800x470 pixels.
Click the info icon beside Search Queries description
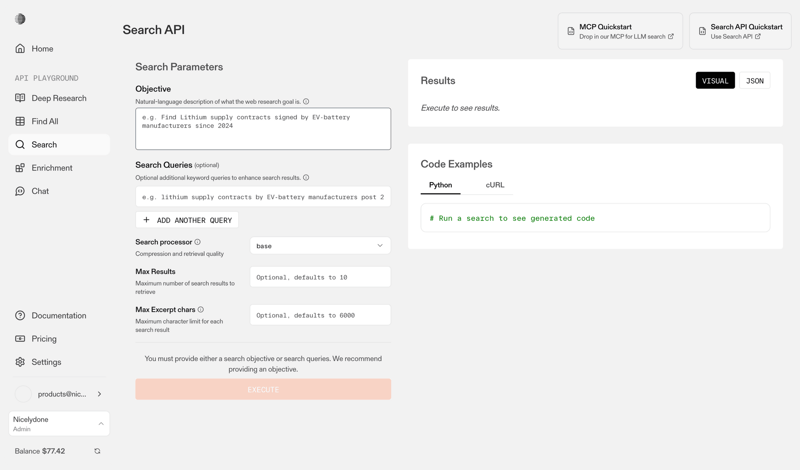306,178
